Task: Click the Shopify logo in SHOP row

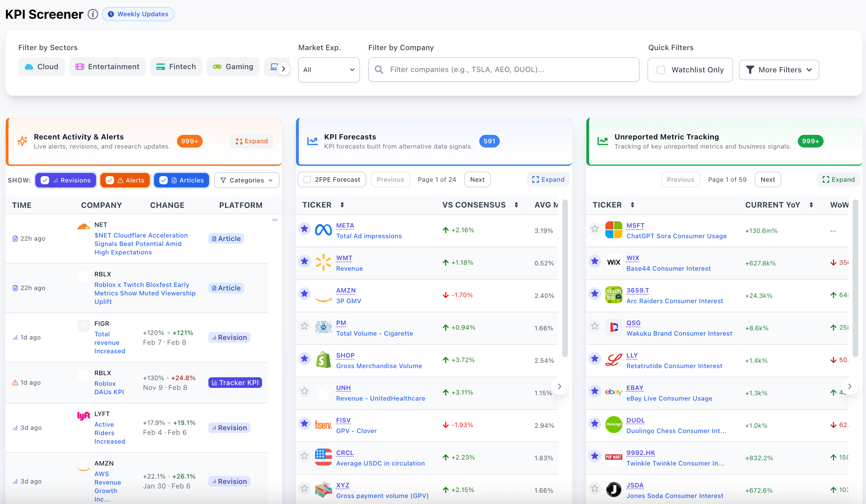Action: [x=323, y=360]
